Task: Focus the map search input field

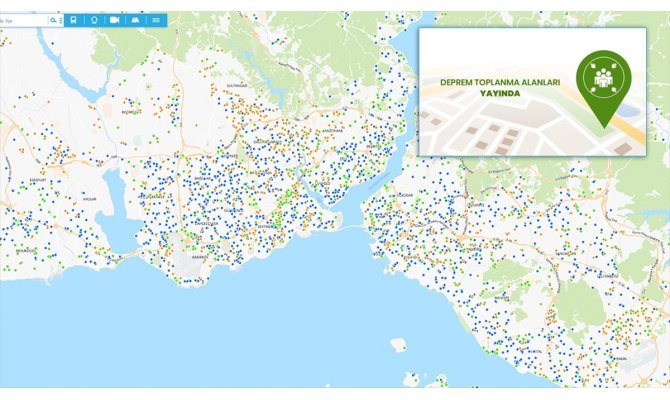Action: [22, 19]
